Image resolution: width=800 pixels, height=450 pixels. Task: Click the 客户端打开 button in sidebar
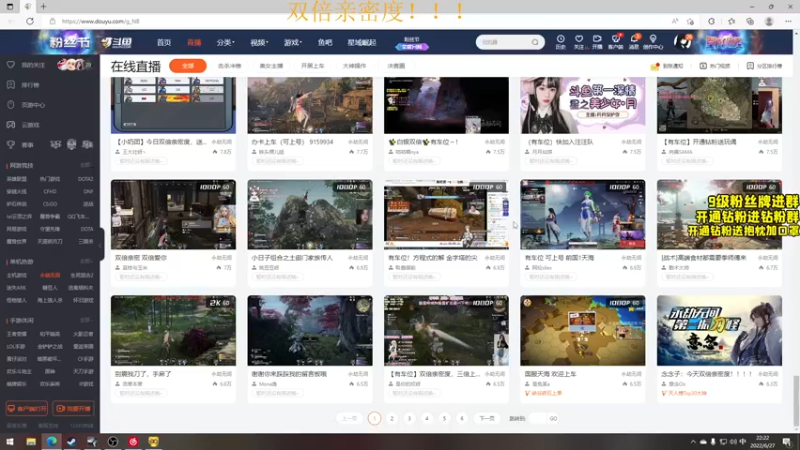tap(27, 409)
